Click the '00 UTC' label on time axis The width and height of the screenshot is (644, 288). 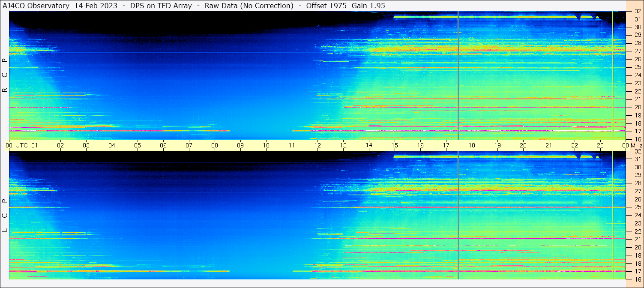17,145
